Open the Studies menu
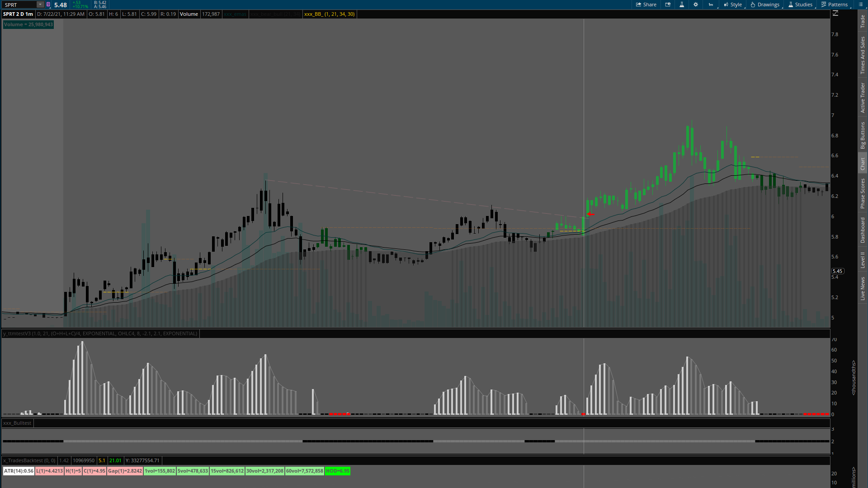The height and width of the screenshot is (488, 868). [x=800, y=5]
